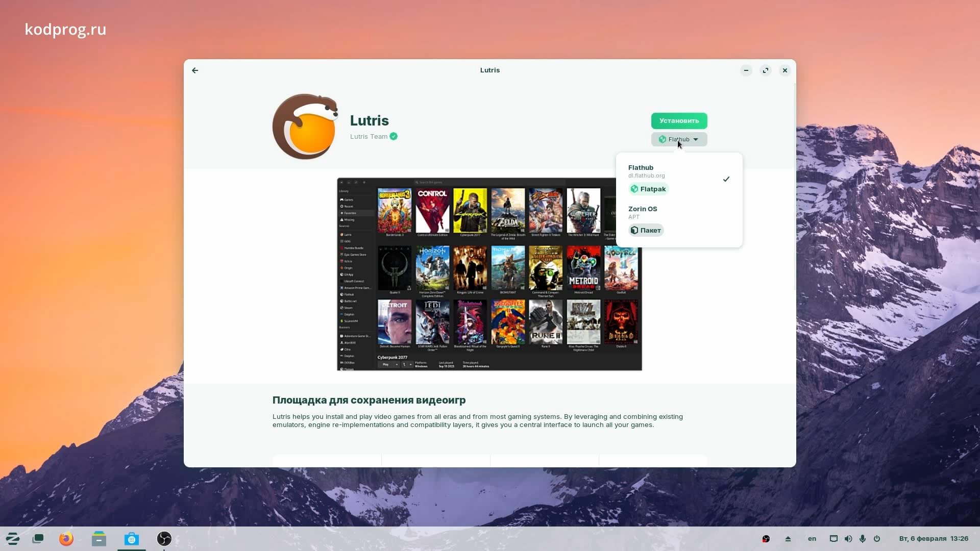The width and height of the screenshot is (980, 551).
Task: Close the Lutris software window
Action: click(x=785, y=70)
